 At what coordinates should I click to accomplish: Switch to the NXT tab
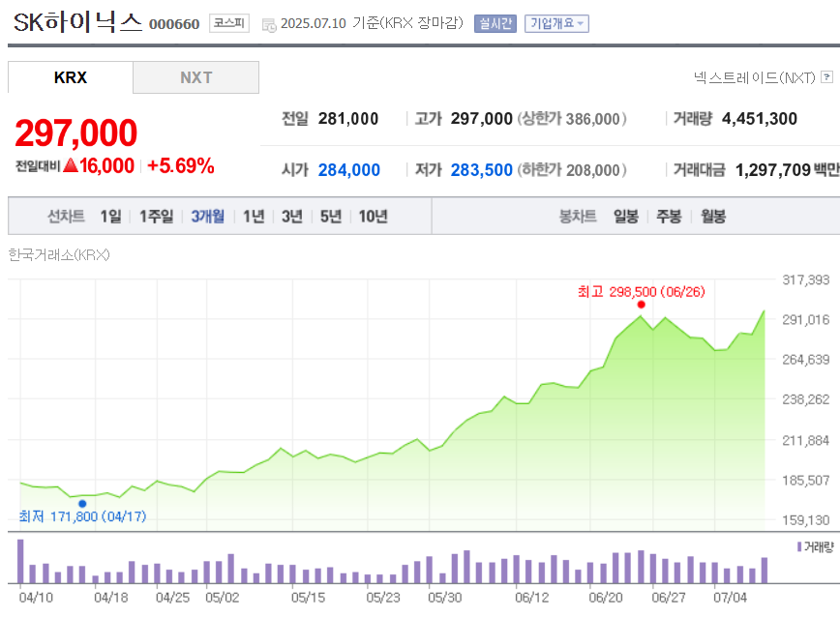click(195, 77)
